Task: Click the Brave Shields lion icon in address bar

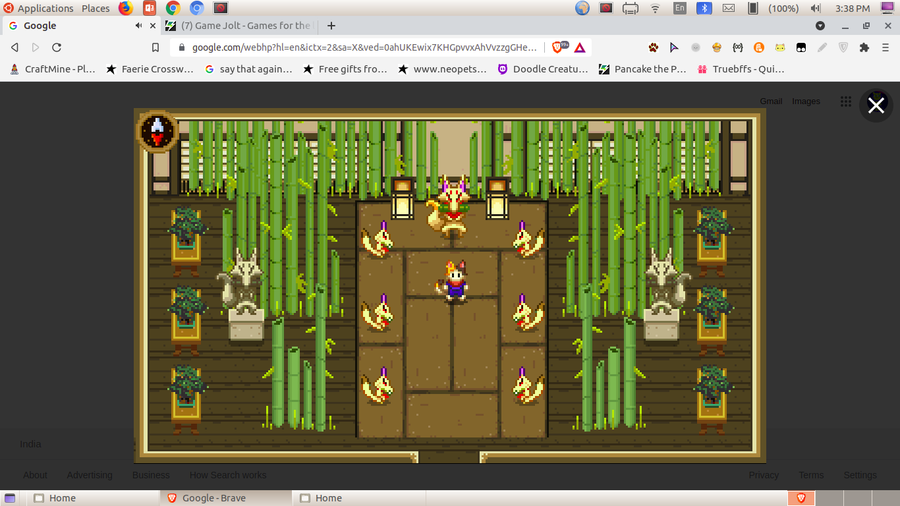Action: tap(558, 48)
